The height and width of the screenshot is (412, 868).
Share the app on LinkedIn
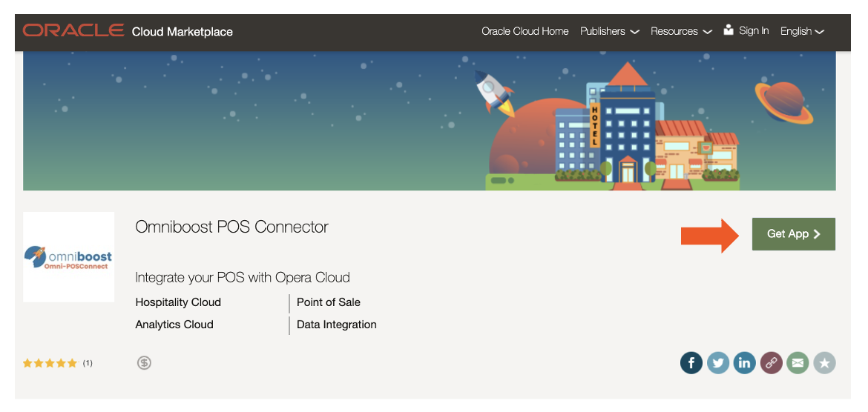(x=744, y=363)
